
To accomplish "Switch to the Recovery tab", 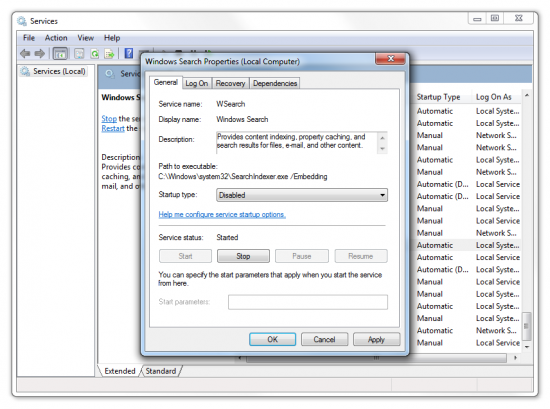I will tap(230, 83).
